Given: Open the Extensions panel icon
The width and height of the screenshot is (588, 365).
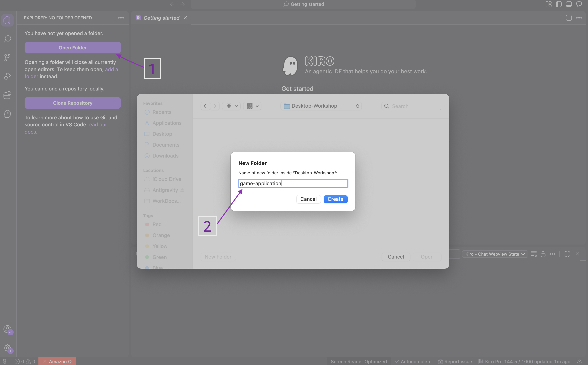Looking at the screenshot, I should coord(7,95).
